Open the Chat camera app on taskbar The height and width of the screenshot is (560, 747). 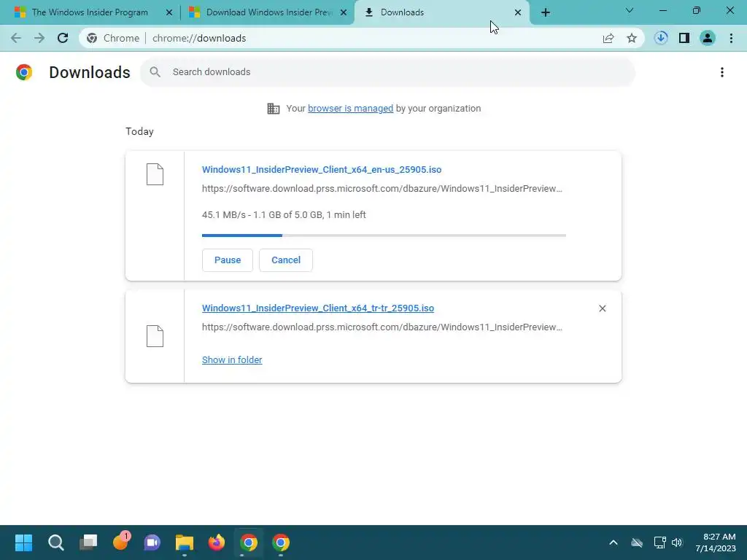click(152, 542)
